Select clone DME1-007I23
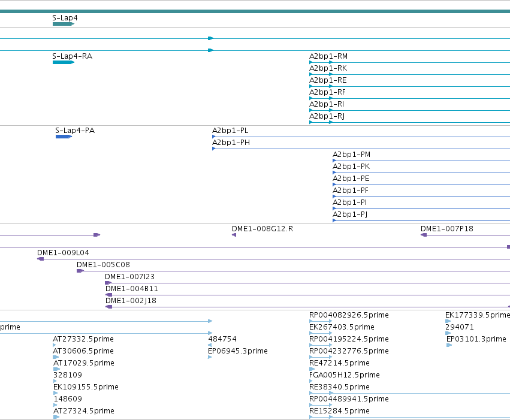Viewport: 510px width, 420px height. [129, 277]
